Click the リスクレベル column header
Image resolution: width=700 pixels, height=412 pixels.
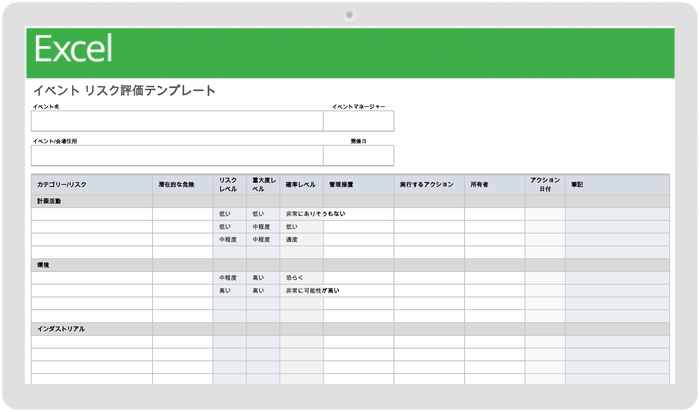tap(229, 184)
